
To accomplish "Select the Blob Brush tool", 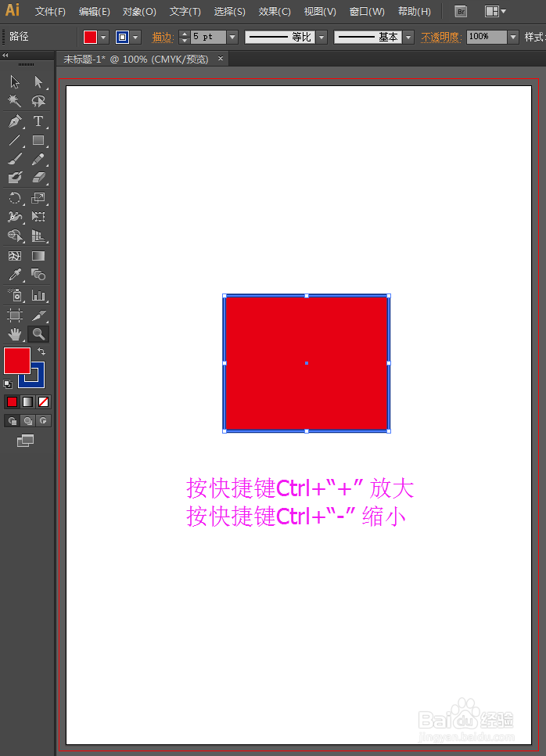I will [x=15, y=178].
